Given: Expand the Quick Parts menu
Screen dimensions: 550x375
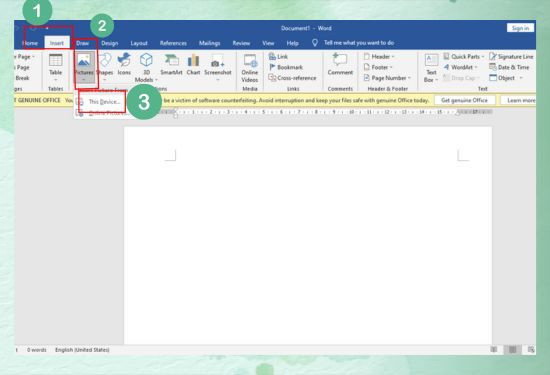Looking at the screenshot, I should click(x=464, y=56).
